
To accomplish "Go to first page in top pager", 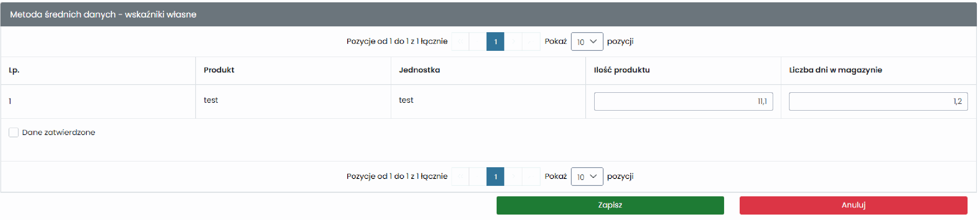I will click(x=460, y=42).
